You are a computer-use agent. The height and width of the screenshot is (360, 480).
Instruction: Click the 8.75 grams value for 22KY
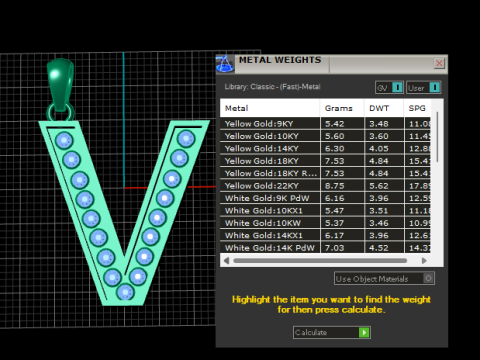(335, 186)
